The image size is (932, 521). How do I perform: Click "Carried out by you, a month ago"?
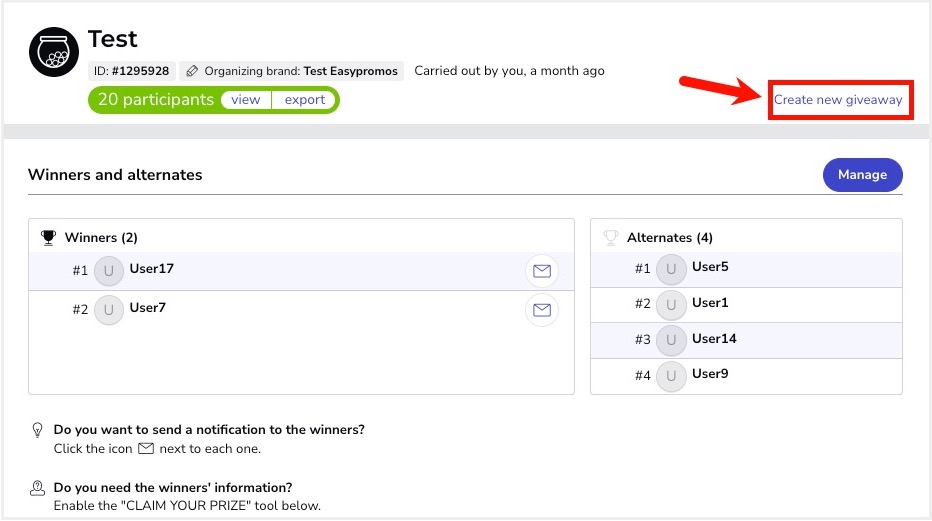[x=509, y=71]
